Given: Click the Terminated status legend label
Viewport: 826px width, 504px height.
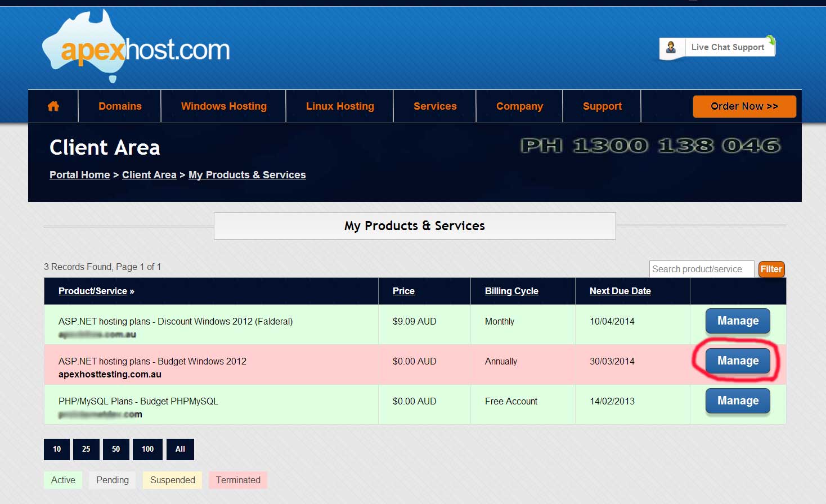Looking at the screenshot, I should click(238, 480).
